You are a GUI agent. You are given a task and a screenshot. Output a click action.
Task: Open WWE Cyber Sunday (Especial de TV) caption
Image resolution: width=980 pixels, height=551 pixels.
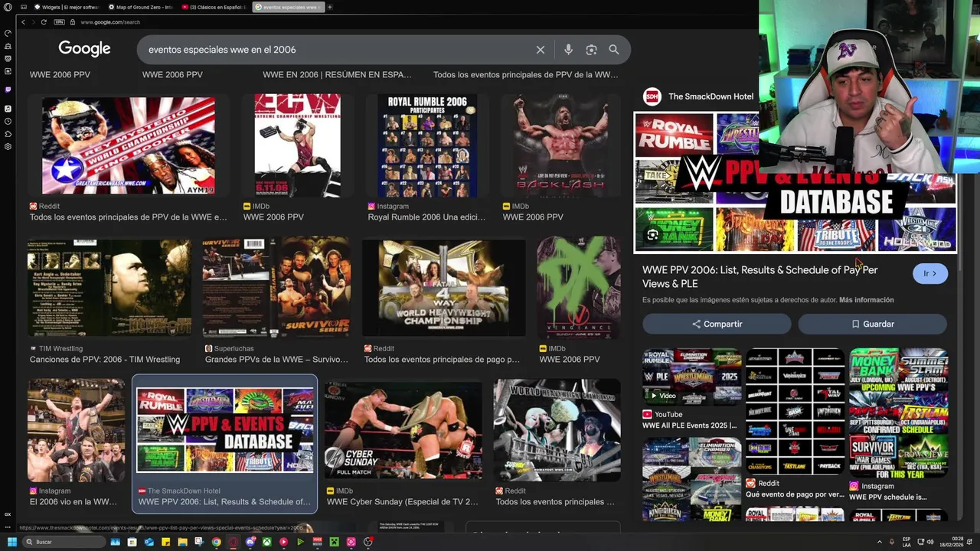(402, 502)
